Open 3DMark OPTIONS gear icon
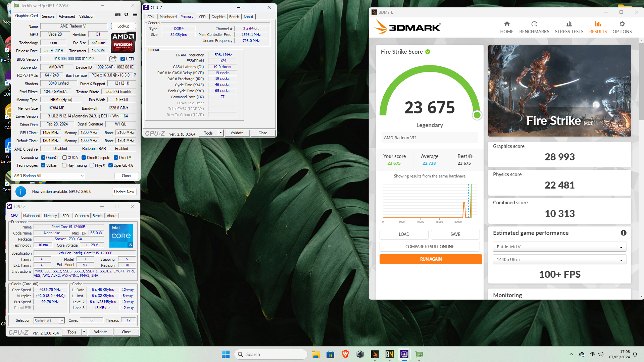Viewport: 644px width, 362px height. point(622,24)
